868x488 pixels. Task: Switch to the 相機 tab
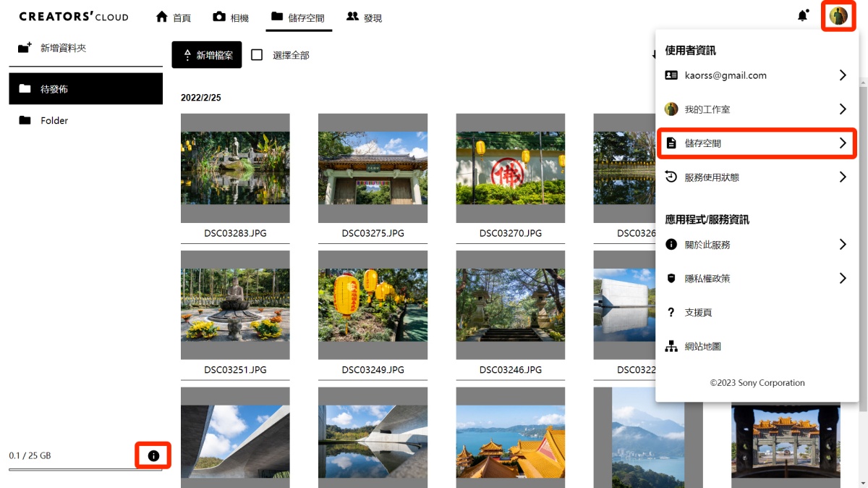231,17
